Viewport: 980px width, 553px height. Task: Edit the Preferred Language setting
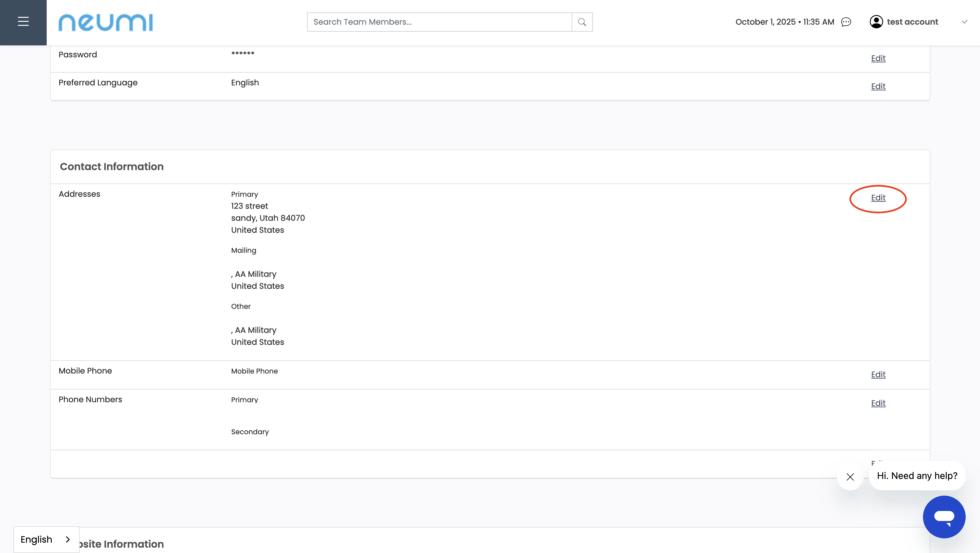pos(878,86)
